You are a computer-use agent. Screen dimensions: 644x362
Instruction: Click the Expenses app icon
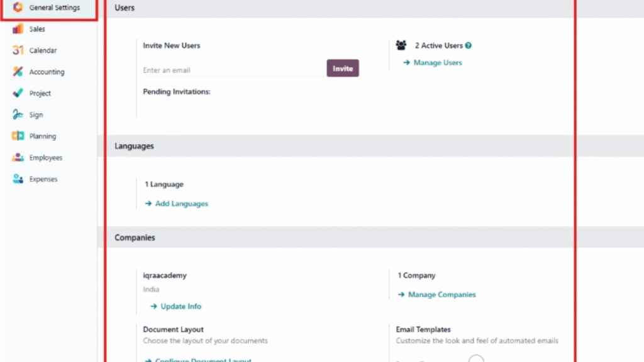tap(17, 178)
